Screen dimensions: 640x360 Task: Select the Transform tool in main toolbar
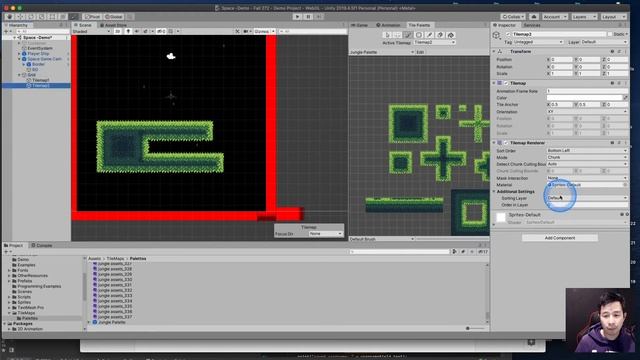tap(62, 17)
